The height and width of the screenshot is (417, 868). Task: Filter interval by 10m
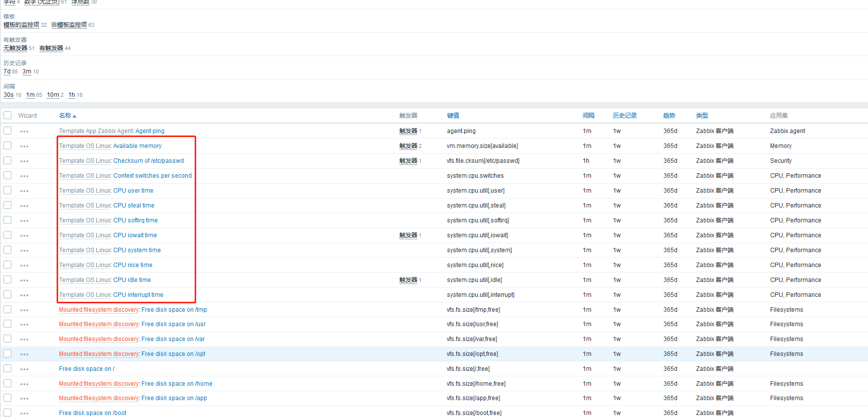point(53,95)
